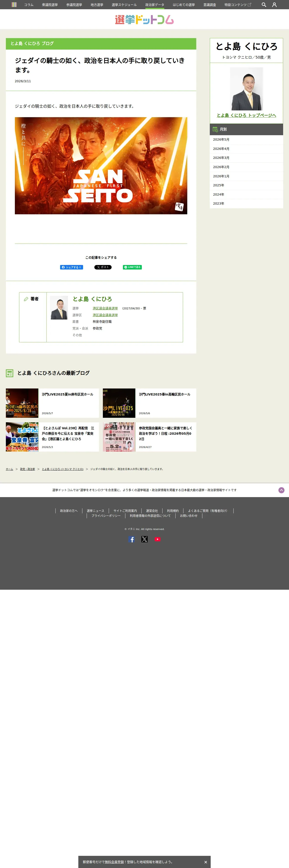Open 利用規約 footer link
The width and height of the screenshot is (289, 868).
coord(173,511)
